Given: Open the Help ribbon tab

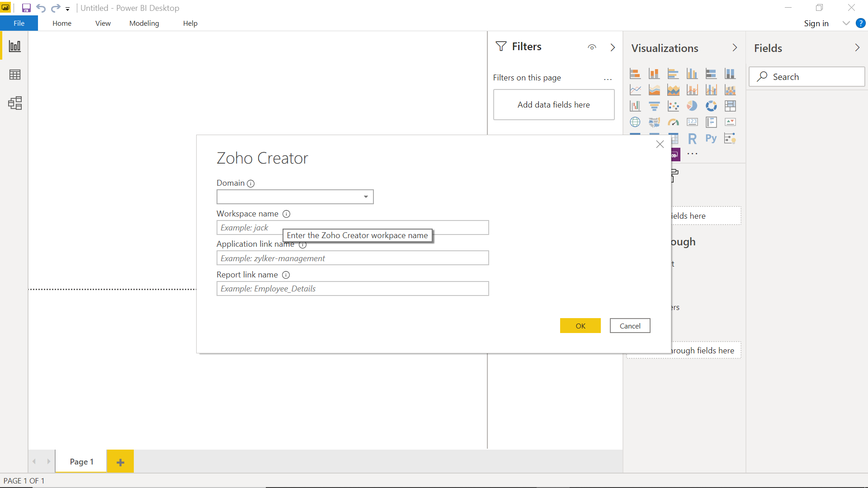Looking at the screenshot, I should [190, 23].
